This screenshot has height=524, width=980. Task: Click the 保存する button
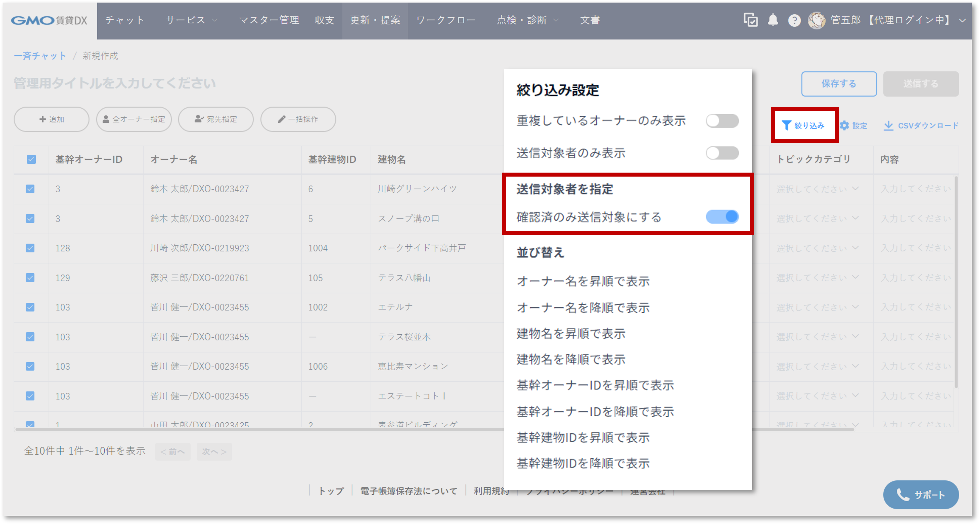(839, 84)
